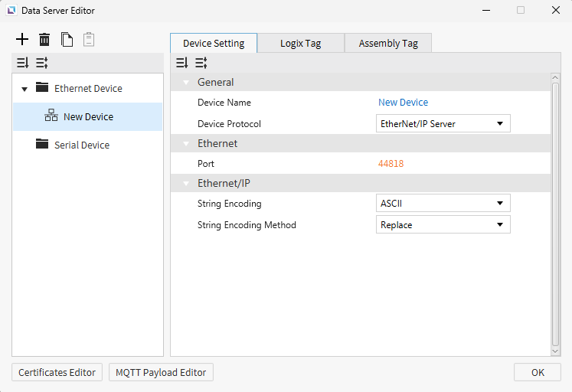This screenshot has height=392, width=572.
Task: Edit the Port value 44818
Action: click(391, 163)
